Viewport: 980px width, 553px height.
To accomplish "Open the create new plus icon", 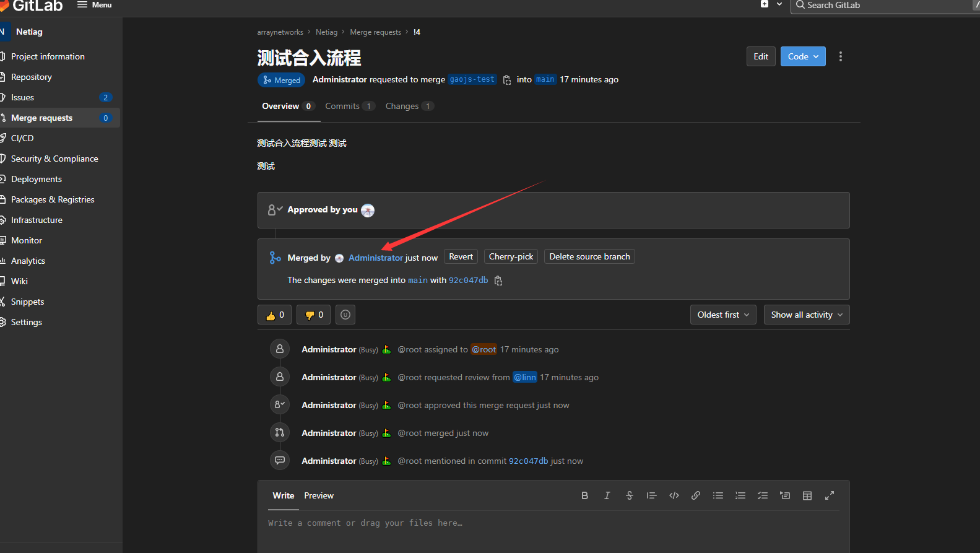I will pyautogui.click(x=765, y=4).
